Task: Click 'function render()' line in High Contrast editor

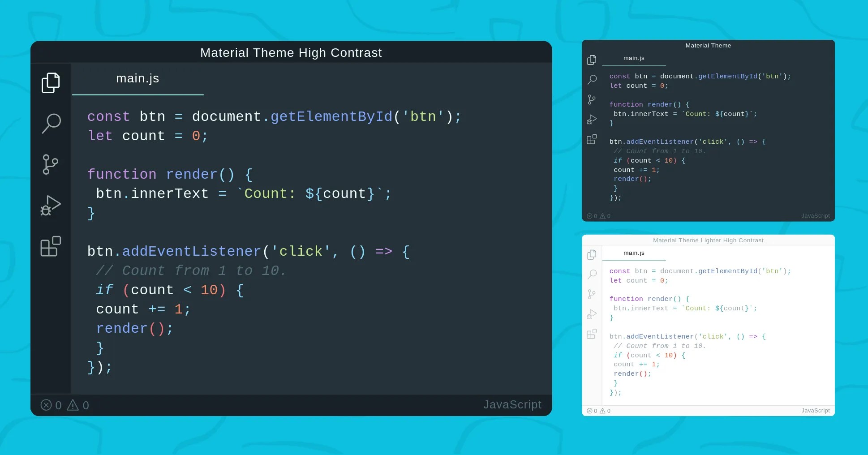Action: 170,174
